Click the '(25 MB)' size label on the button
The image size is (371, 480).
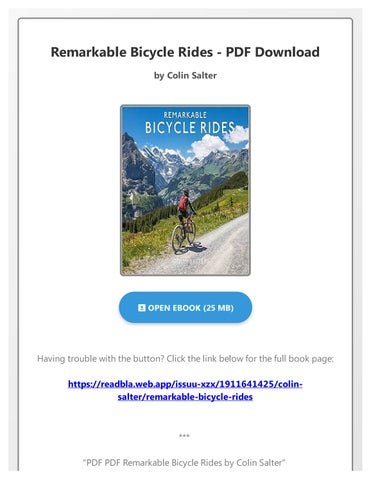point(218,308)
